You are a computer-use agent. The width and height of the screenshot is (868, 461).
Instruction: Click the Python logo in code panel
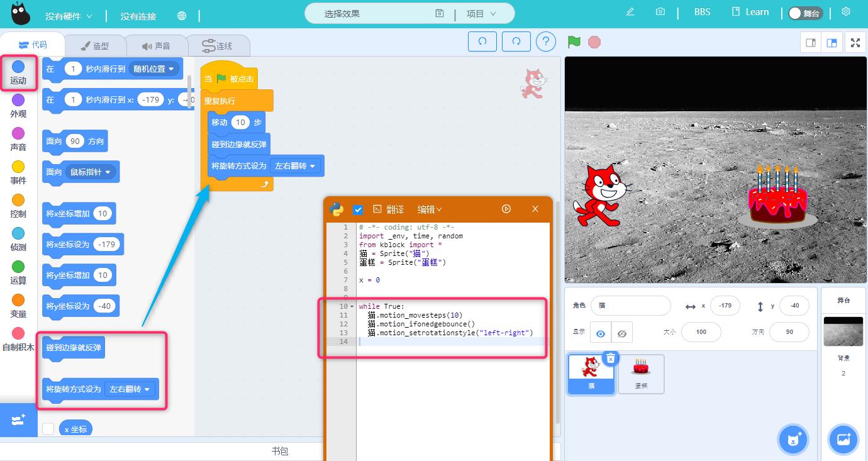pos(337,209)
